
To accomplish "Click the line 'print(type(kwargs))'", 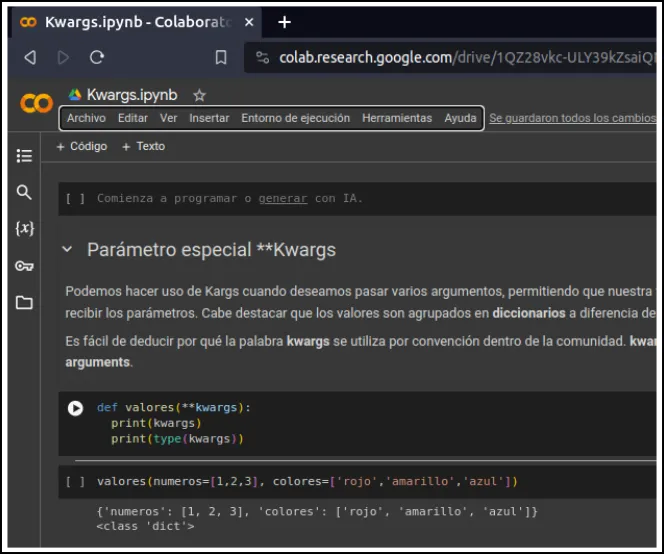I will coord(177,439).
